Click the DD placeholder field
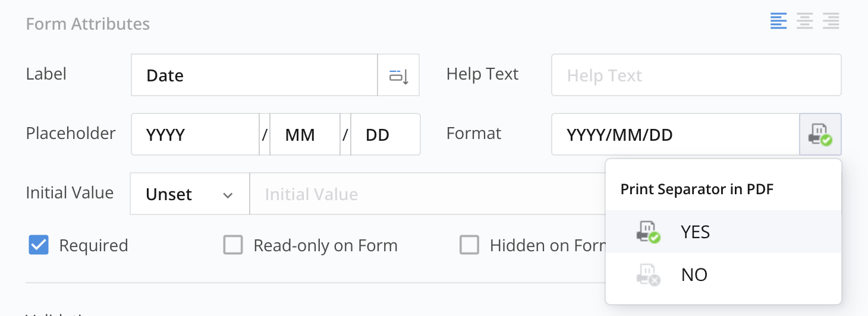The image size is (868, 316). pyautogui.click(x=385, y=135)
